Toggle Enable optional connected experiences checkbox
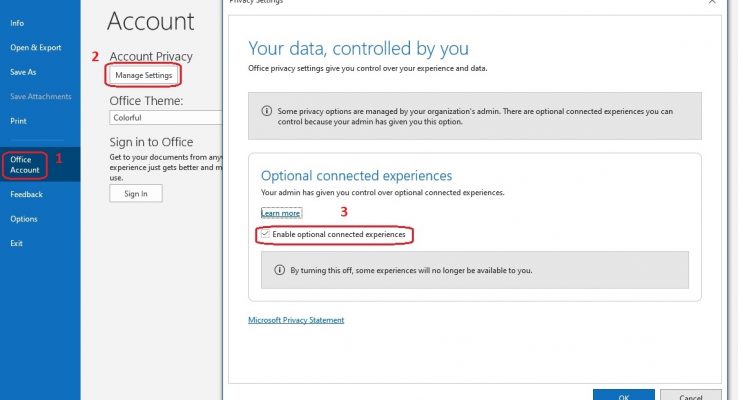 pyautogui.click(x=265, y=234)
